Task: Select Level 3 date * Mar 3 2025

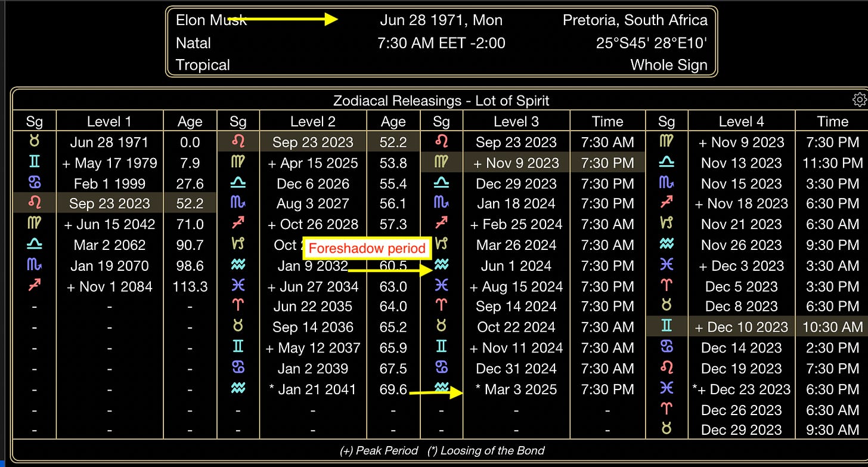Action: pos(516,389)
